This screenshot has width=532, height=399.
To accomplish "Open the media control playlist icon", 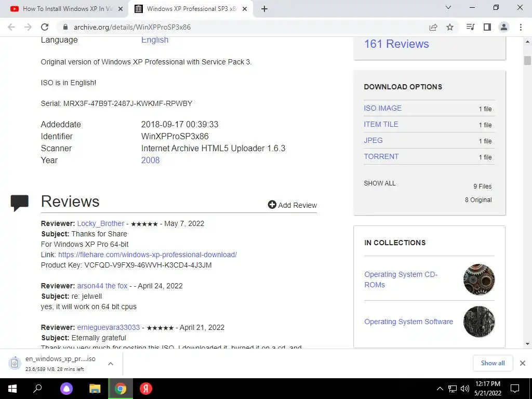I will point(470,27).
